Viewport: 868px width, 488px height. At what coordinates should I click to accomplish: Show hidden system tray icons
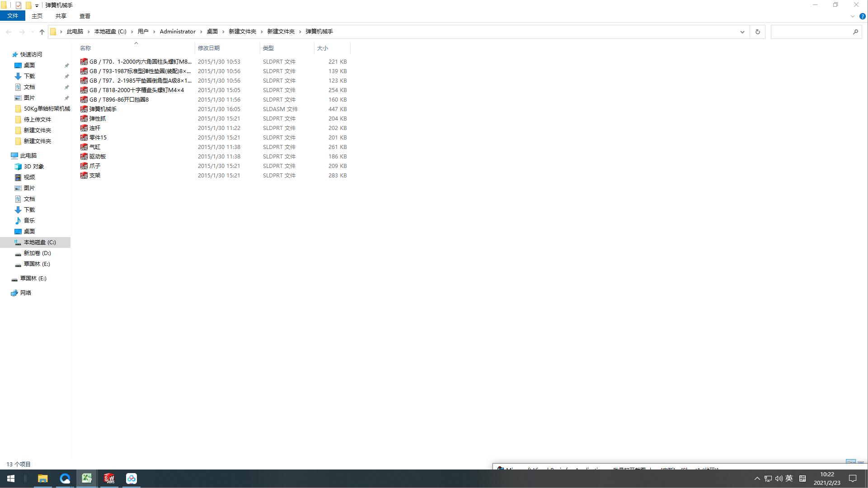(x=757, y=479)
